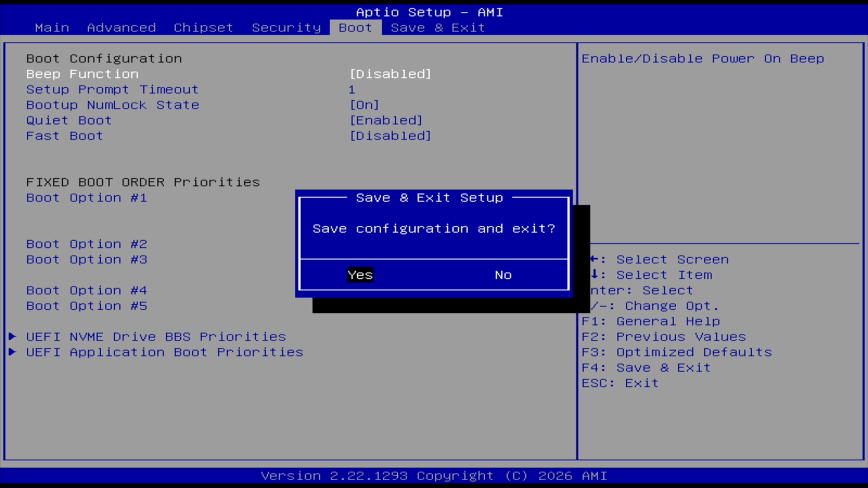Click the Select Screen key hint
The width and height of the screenshot is (868, 488).
(x=660, y=260)
